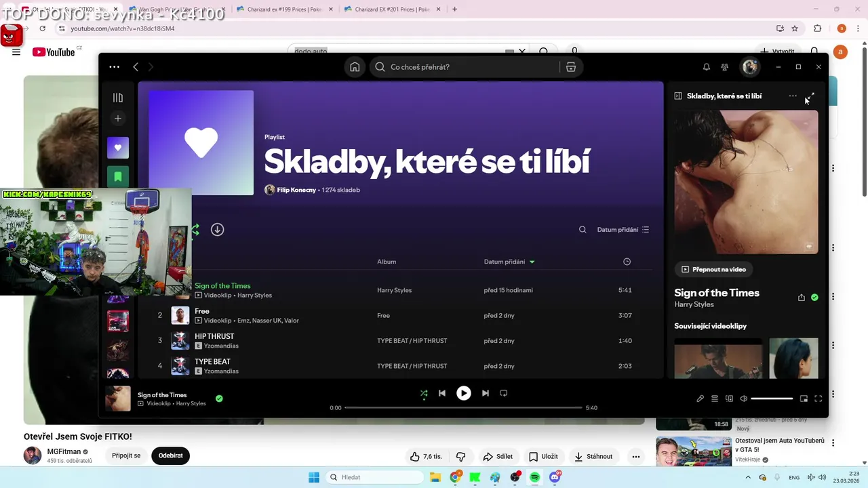The height and width of the screenshot is (488, 868).
Task: Click the album cover in the player bar
Action: [118, 399]
